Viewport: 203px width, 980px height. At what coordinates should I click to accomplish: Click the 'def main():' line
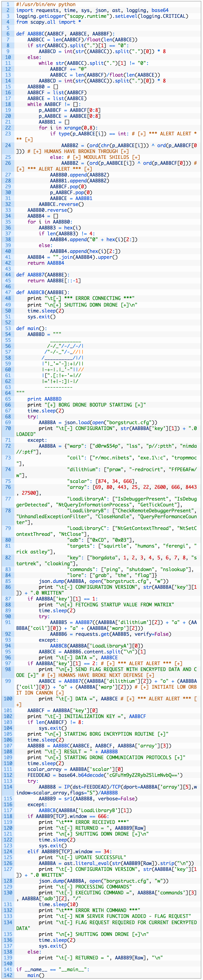pyautogui.click(x=32, y=328)
